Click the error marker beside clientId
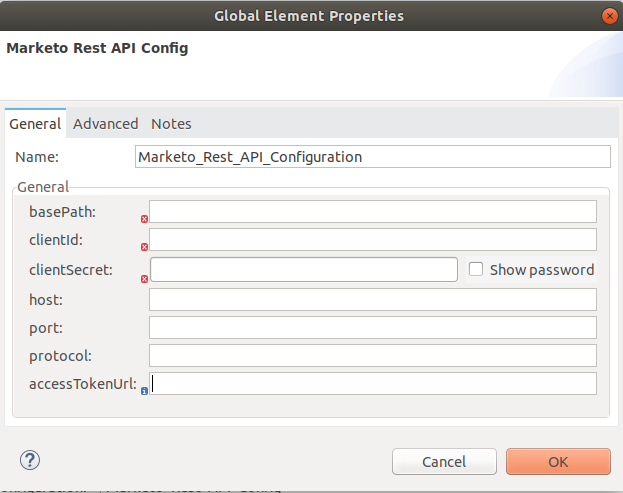The width and height of the screenshot is (623, 493). (144, 247)
